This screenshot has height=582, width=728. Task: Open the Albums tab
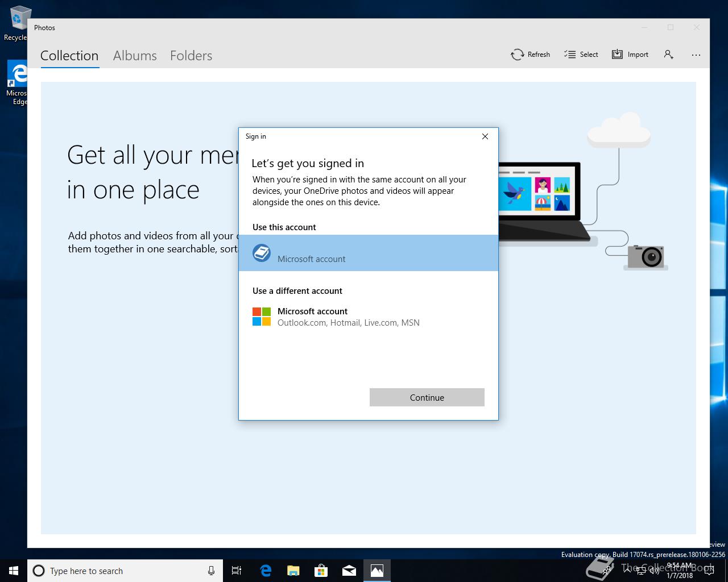coord(135,56)
